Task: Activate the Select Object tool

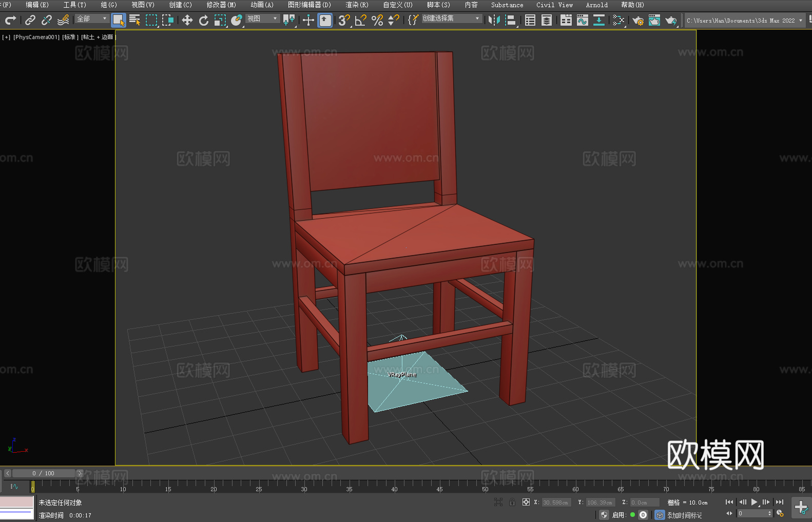Action: [118, 20]
